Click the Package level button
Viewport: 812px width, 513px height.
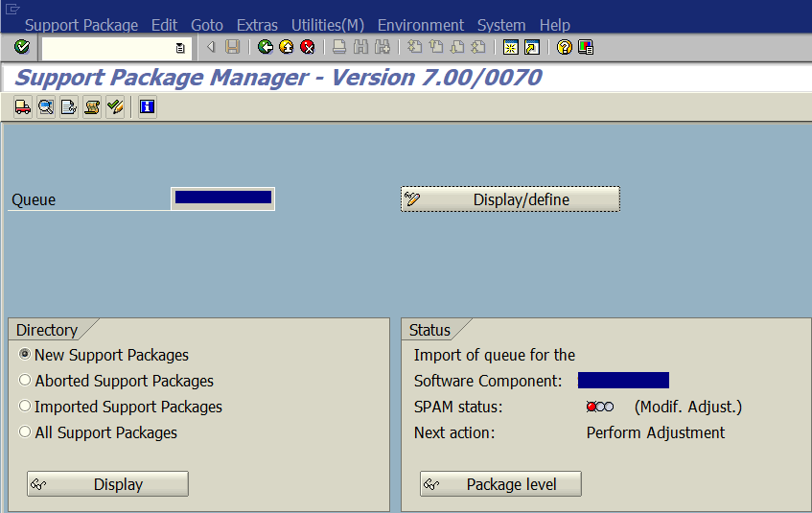[x=500, y=484]
